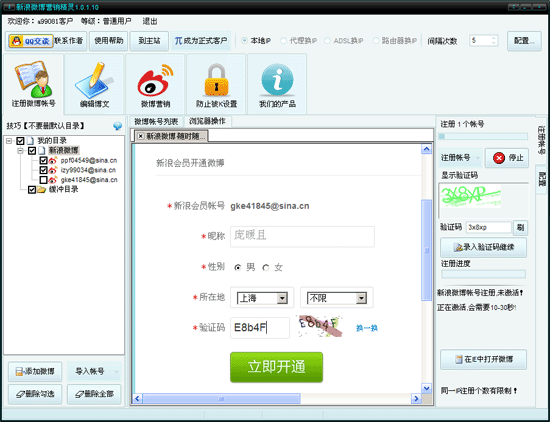Click the 配置... button in toolbar

tap(524, 41)
